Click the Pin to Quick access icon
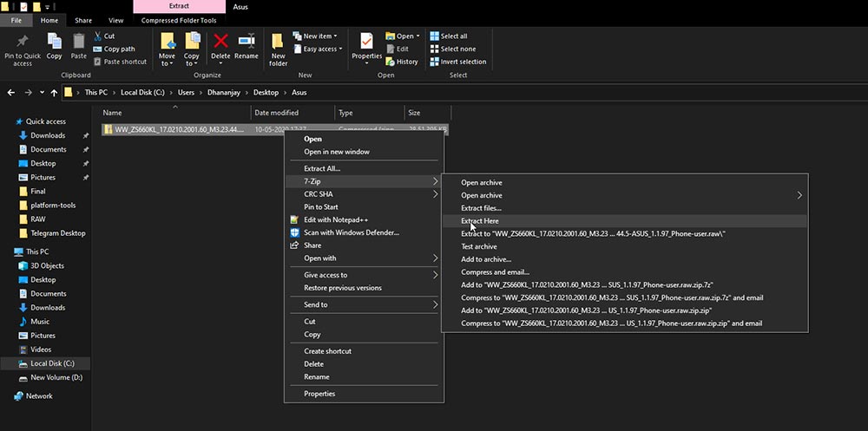Image resolution: width=868 pixels, height=431 pixels. 23,42
